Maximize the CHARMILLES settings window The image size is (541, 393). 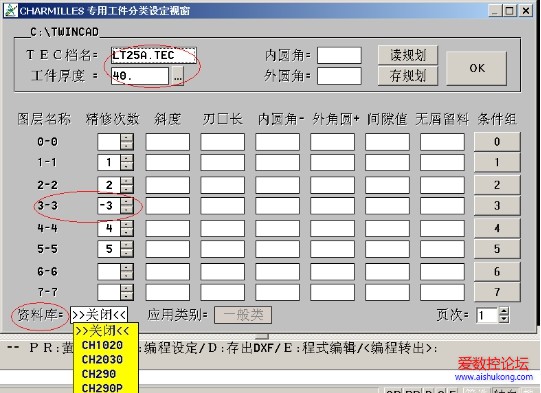click(x=510, y=11)
